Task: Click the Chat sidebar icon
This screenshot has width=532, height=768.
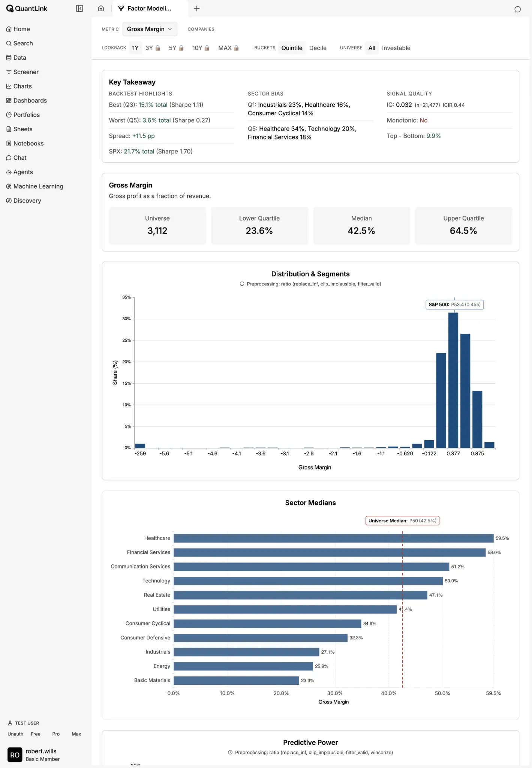Action: [9, 157]
